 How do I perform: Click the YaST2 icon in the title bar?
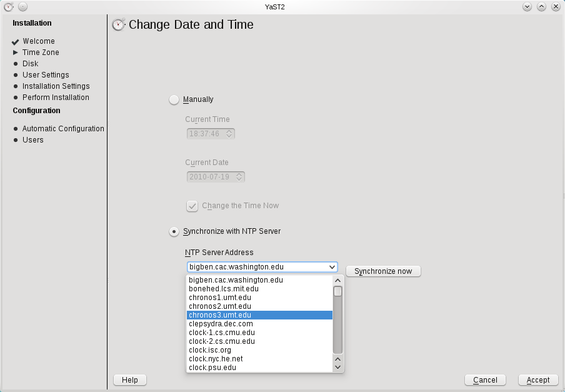coord(8,6)
